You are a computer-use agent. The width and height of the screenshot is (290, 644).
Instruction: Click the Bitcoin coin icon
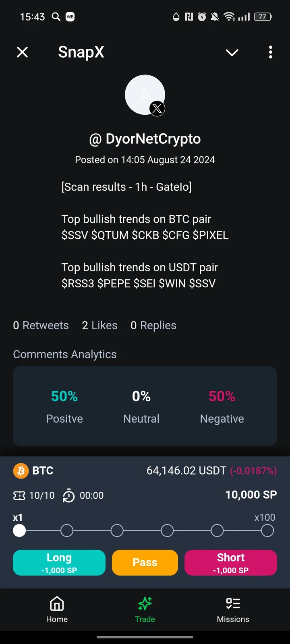click(x=21, y=471)
